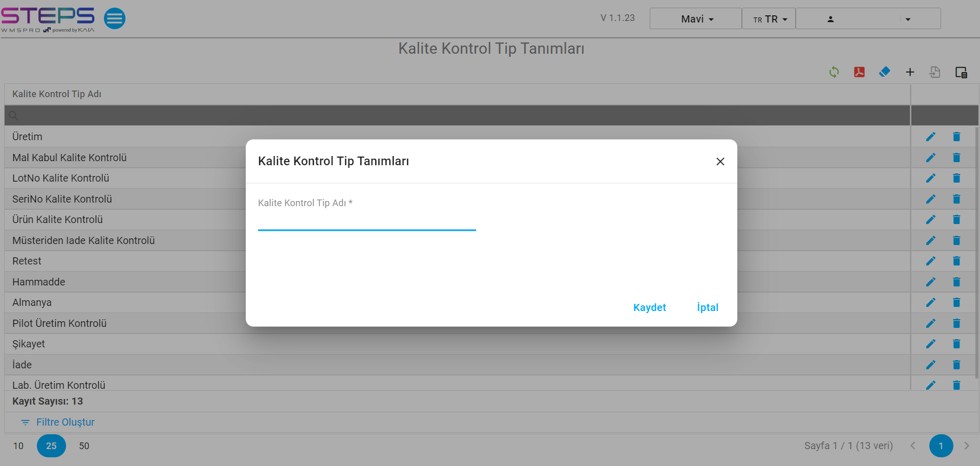This screenshot has height=466, width=980.
Task: Sort by Kalite Kontrol Tip Adı header
Action: [57, 94]
